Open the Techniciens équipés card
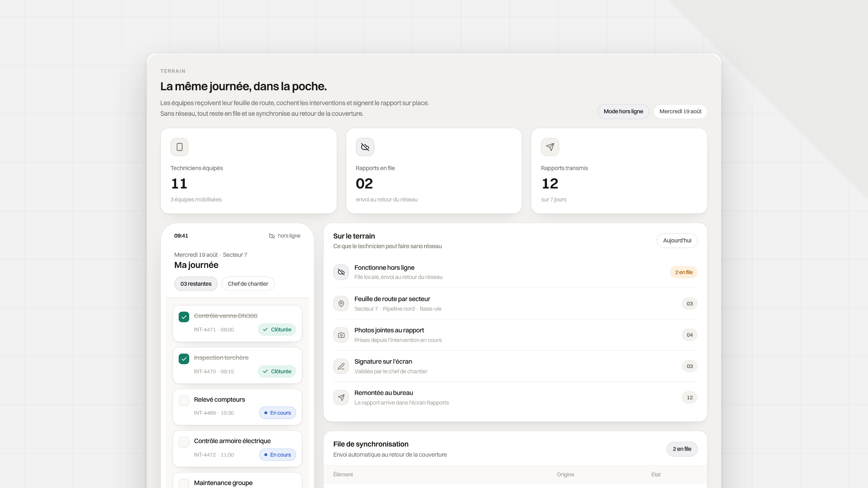Image resolution: width=868 pixels, height=488 pixels. click(x=249, y=171)
